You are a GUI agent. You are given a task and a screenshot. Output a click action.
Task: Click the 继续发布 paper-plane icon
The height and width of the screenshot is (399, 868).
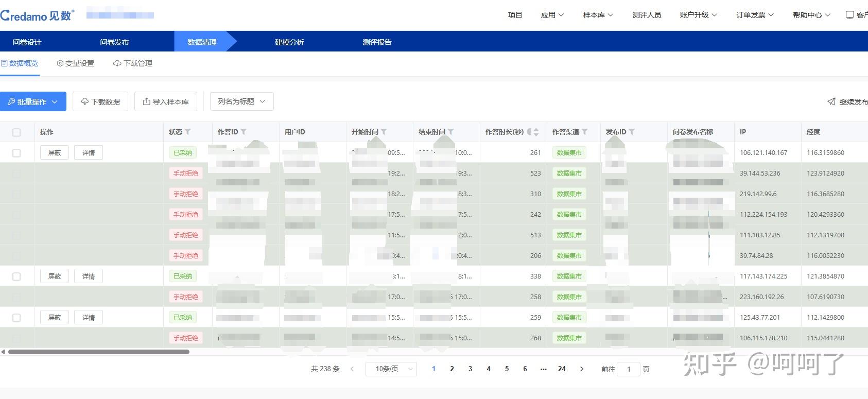(831, 101)
